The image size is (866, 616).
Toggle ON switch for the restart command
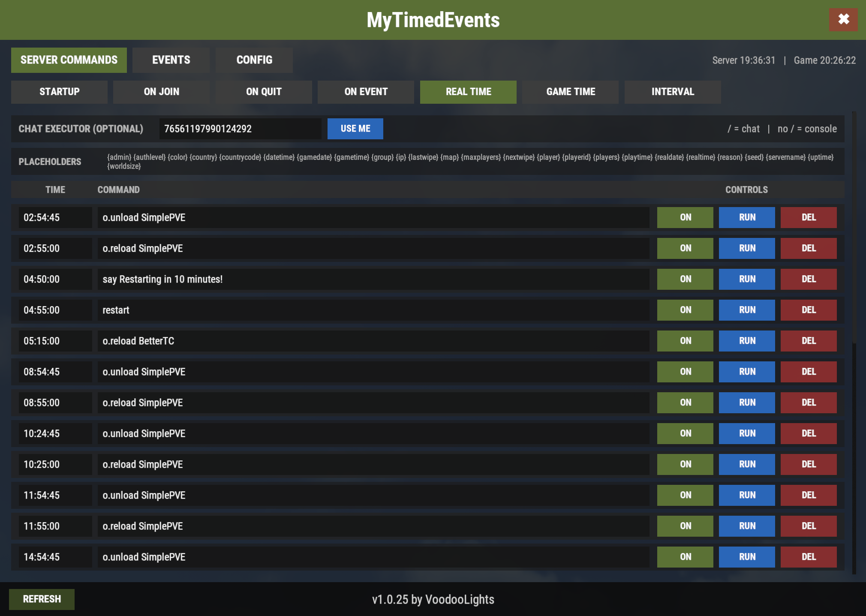tap(685, 310)
